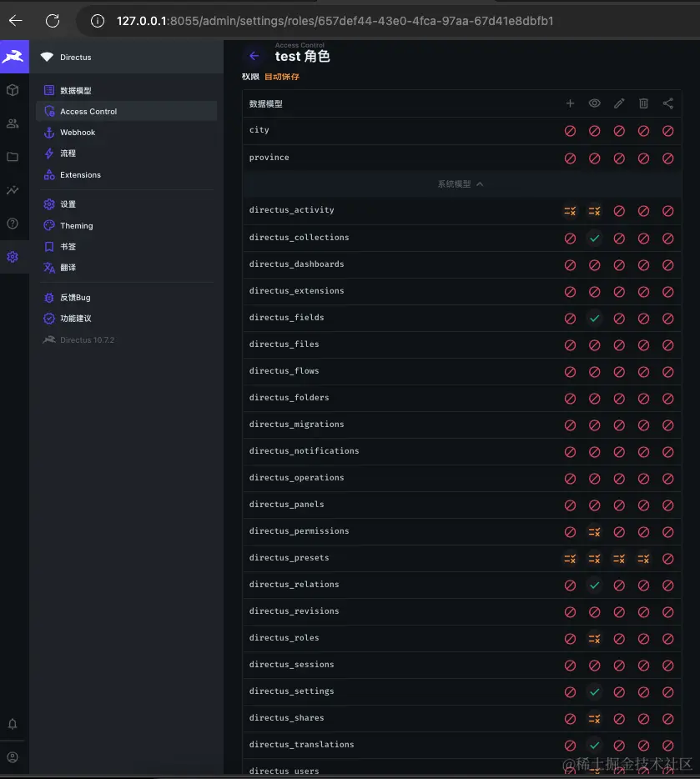Screen dimensions: 700x779
Task: Open the 流程 flows menu item
Action: pos(126,153)
